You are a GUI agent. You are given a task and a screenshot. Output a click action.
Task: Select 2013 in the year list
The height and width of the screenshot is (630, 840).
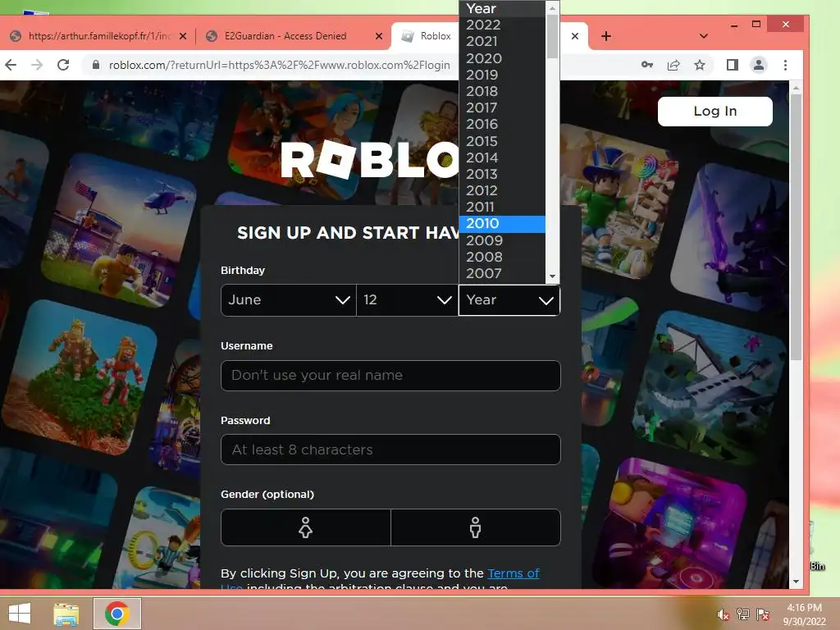click(x=502, y=174)
